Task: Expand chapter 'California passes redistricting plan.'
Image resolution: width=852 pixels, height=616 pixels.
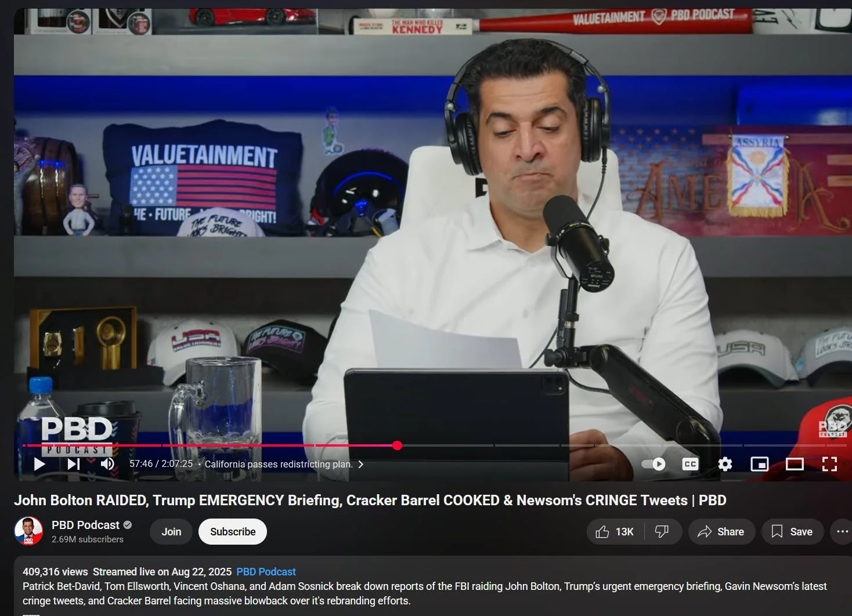Action: [x=284, y=464]
